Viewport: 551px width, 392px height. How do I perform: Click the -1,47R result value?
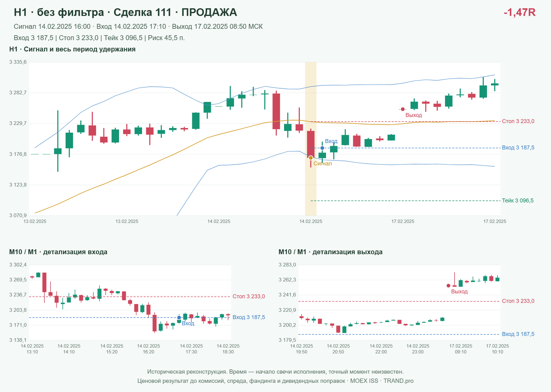[x=519, y=12]
